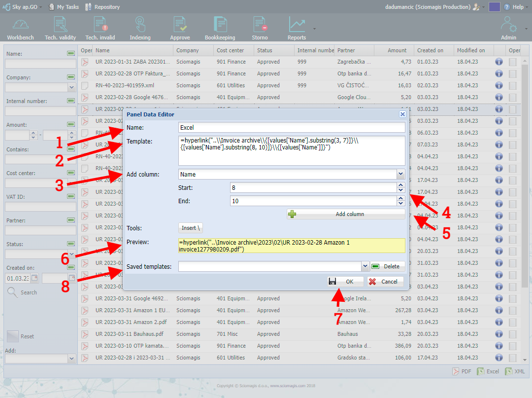Open PDF icon of UR 2023-02-28 OTP Faktura row
This screenshot has width=532, height=398.
pyautogui.click(x=85, y=73)
